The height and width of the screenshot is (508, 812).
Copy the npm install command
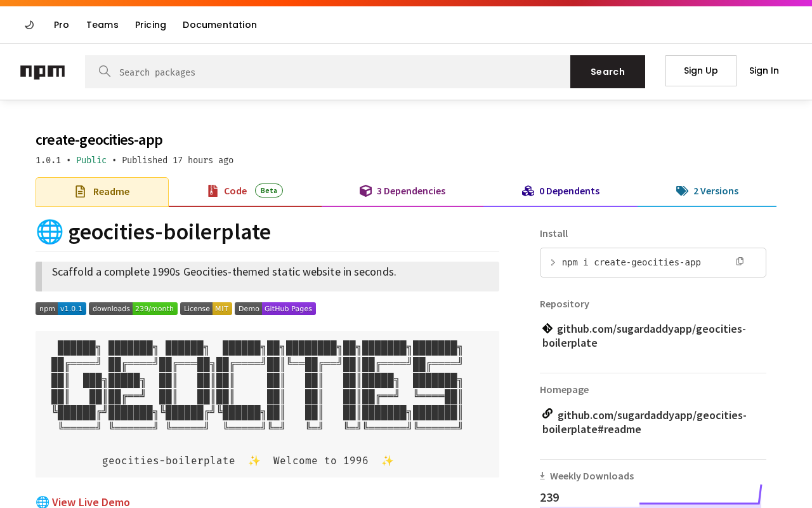click(740, 262)
